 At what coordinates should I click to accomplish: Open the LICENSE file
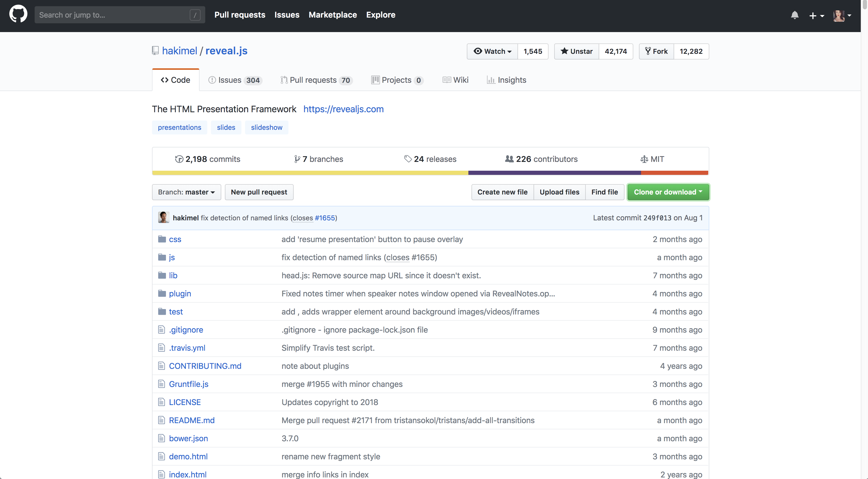185,402
